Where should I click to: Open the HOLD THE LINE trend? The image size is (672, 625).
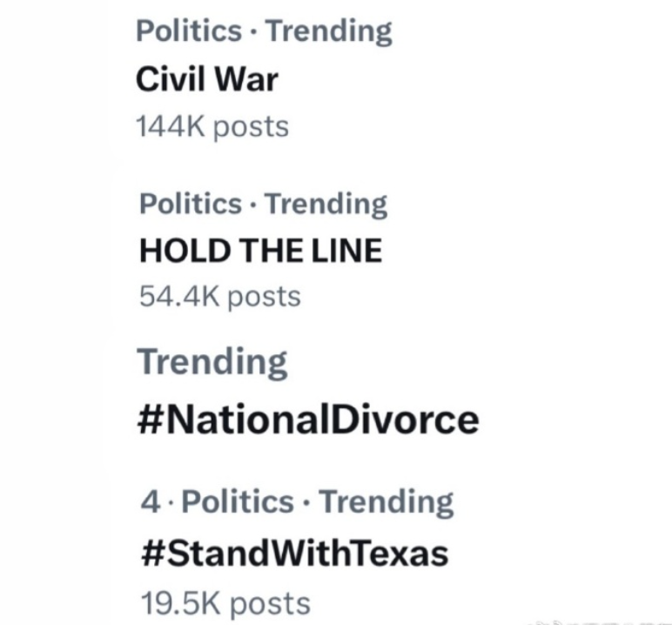click(260, 251)
